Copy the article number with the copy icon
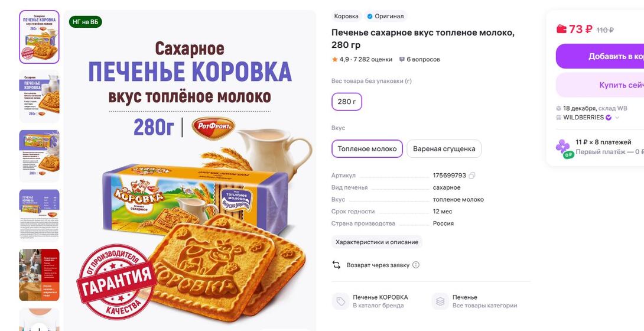This screenshot has width=644, height=331. (472, 176)
